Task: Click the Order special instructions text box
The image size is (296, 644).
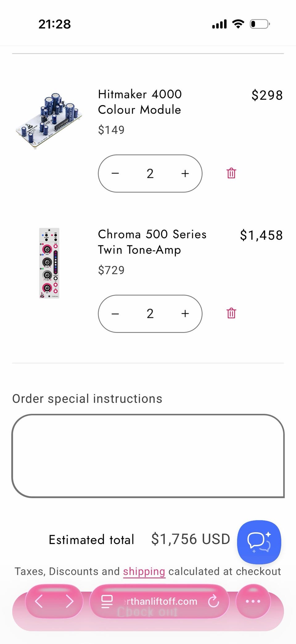Action: pyautogui.click(x=148, y=456)
